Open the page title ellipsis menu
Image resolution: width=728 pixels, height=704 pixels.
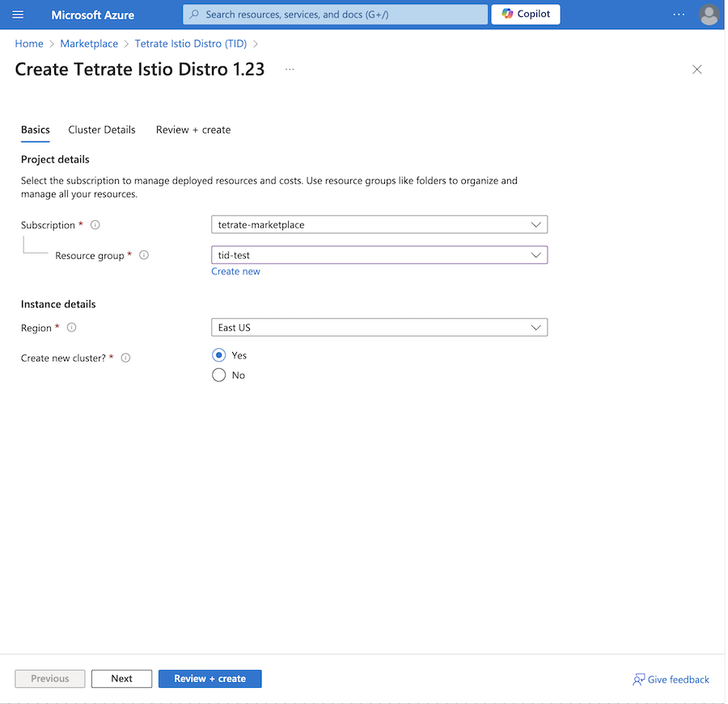point(290,70)
